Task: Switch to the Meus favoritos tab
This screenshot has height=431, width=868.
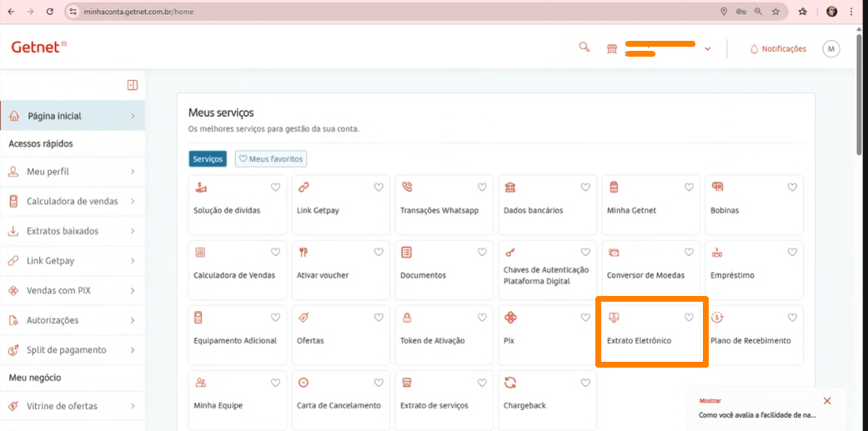Action: [x=271, y=158]
